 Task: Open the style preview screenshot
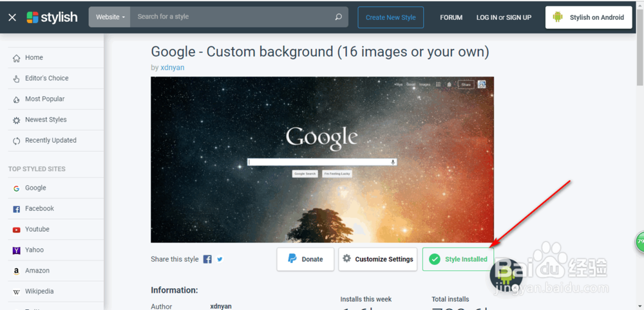tap(323, 160)
